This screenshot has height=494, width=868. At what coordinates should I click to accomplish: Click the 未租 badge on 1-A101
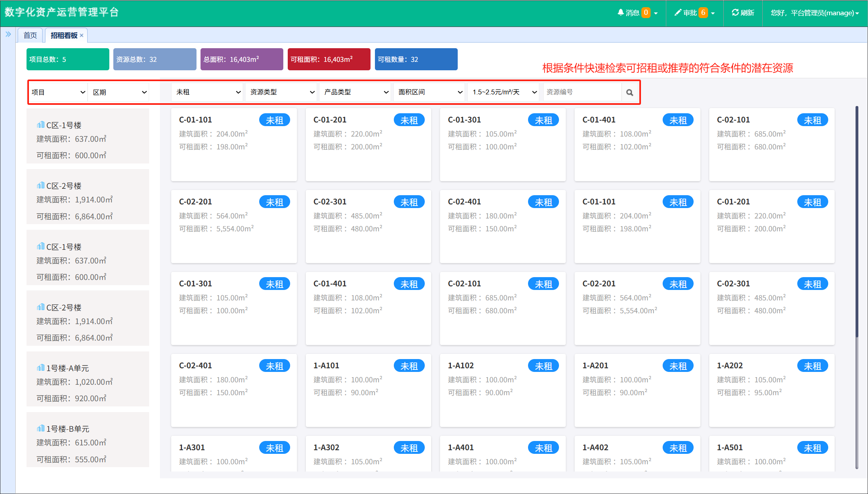pyautogui.click(x=409, y=366)
